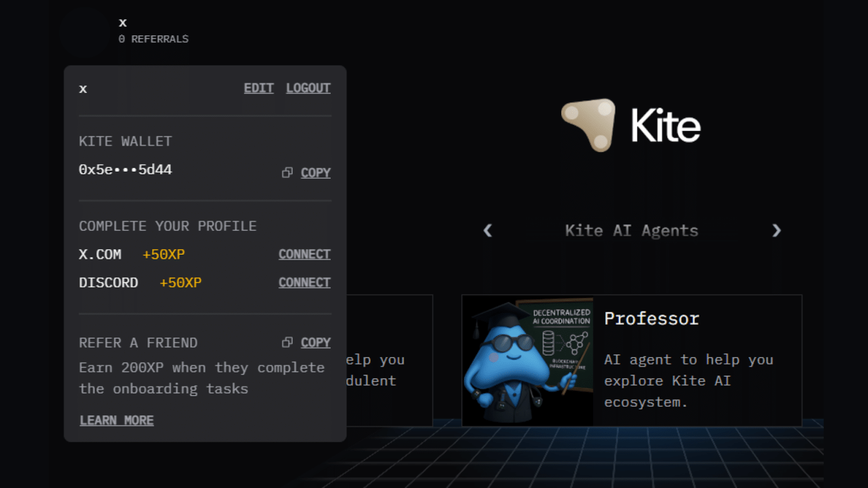Image resolution: width=868 pixels, height=488 pixels.
Task: Copy the Refer a Friend link
Action: tap(316, 342)
